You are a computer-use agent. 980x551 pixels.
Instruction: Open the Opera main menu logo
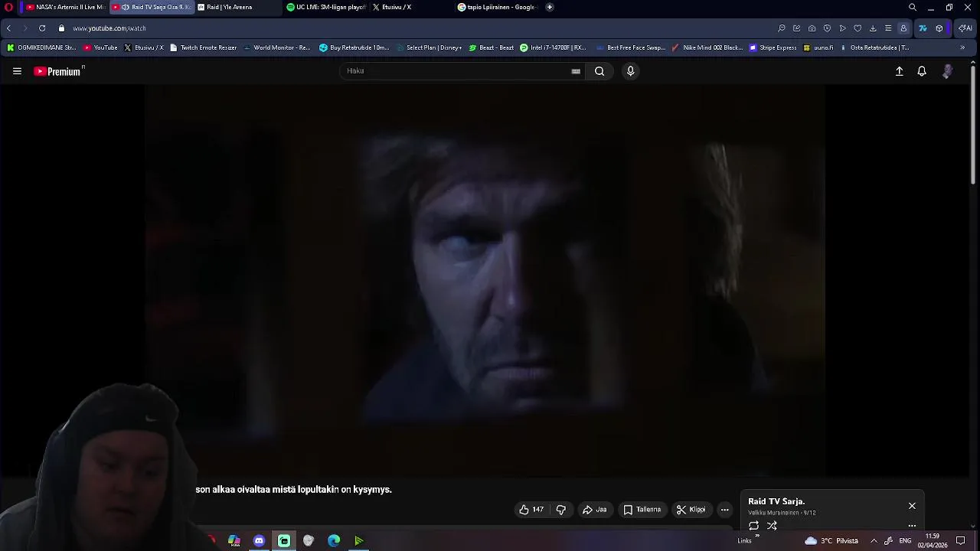click(8, 7)
